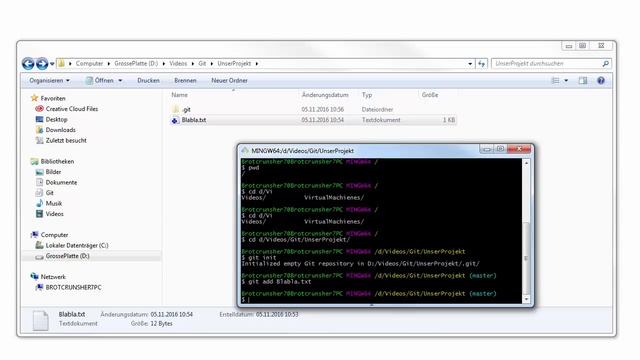
Task: Select Videos in the address breadcrumb
Action: click(178, 64)
